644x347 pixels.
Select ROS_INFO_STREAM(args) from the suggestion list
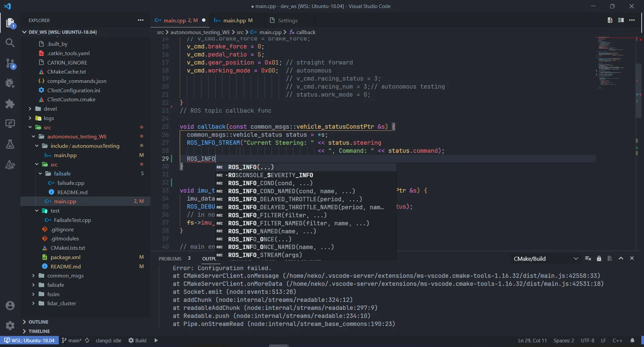pos(265,255)
